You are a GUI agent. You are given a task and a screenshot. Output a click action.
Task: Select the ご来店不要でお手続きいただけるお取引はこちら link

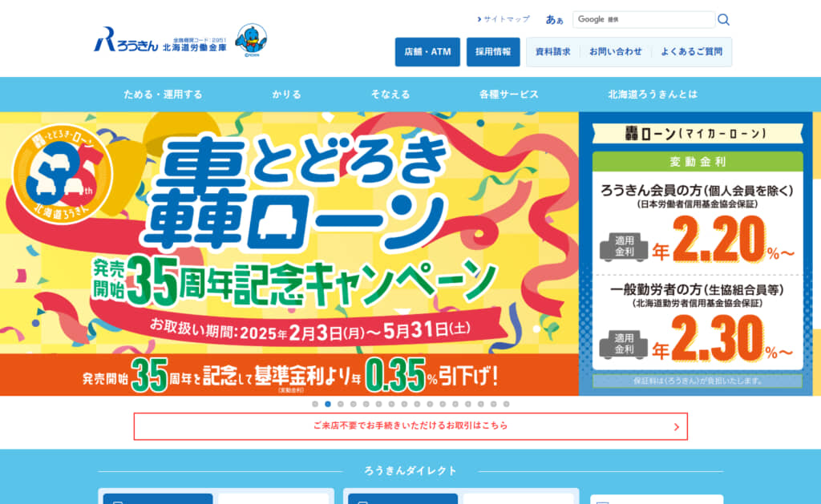pyautogui.click(x=410, y=426)
